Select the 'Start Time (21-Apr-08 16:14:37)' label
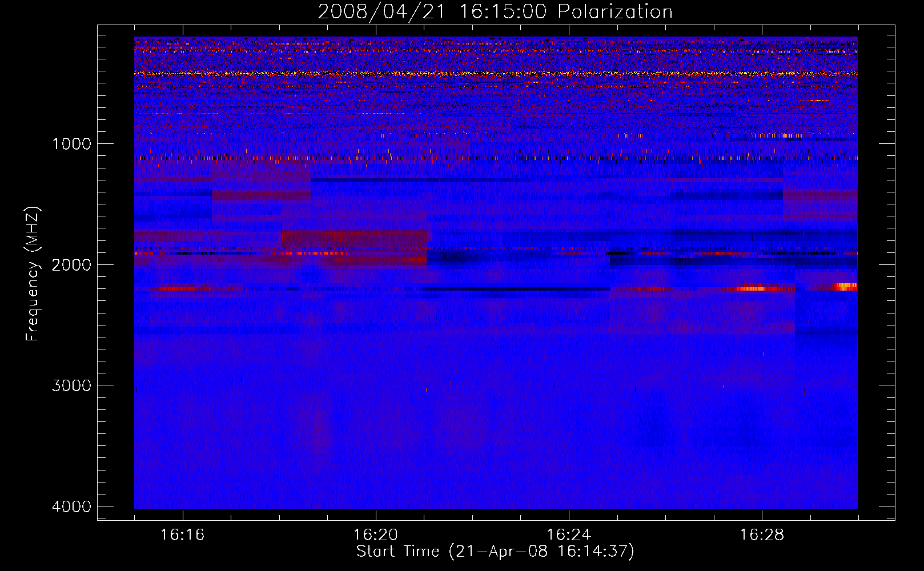This screenshot has width=924, height=571. click(495, 552)
